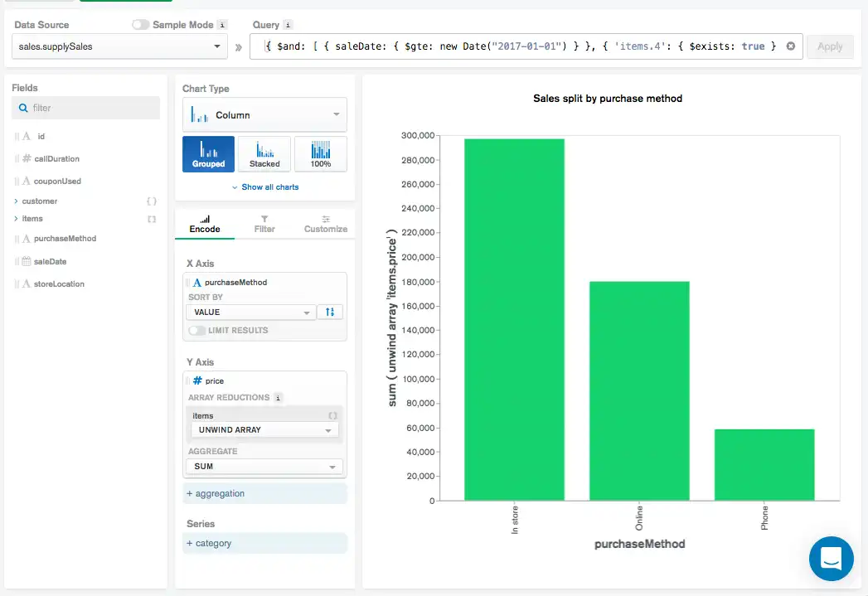Image resolution: width=868 pixels, height=596 pixels.
Task: Click the green In store bar
Action: [x=514, y=319]
